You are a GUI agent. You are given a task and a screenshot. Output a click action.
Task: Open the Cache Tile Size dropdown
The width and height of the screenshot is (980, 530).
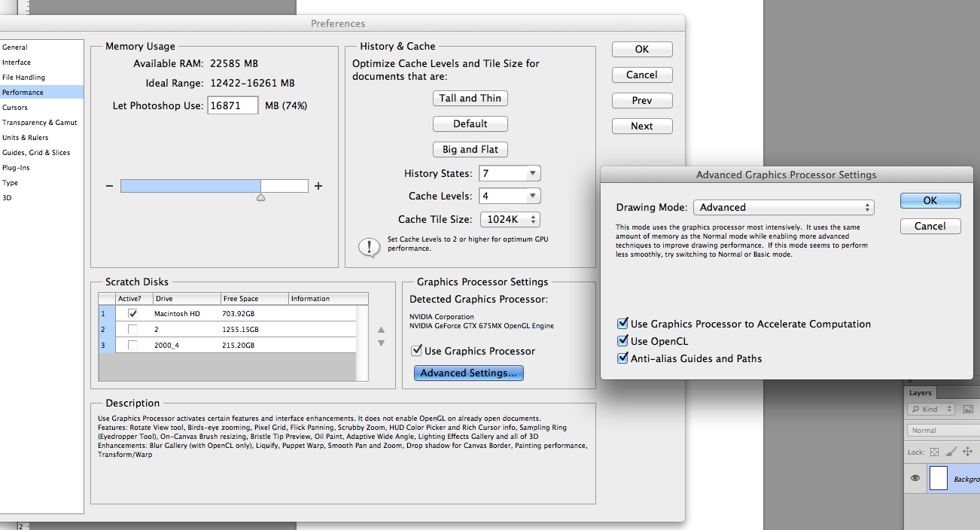tap(510, 220)
